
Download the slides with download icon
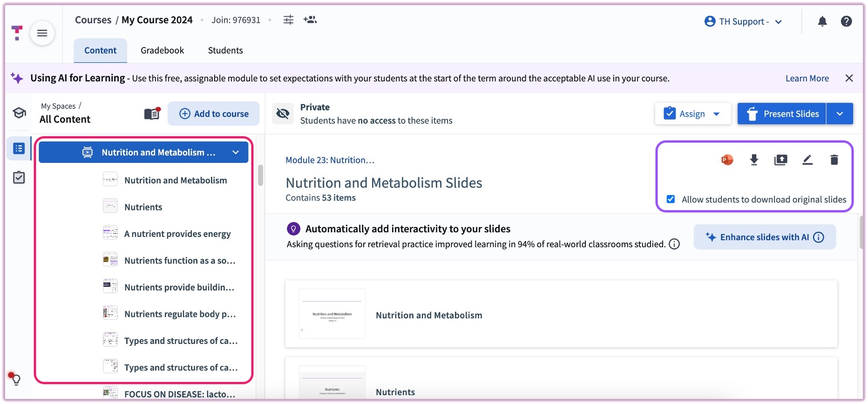[x=754, y=160]
